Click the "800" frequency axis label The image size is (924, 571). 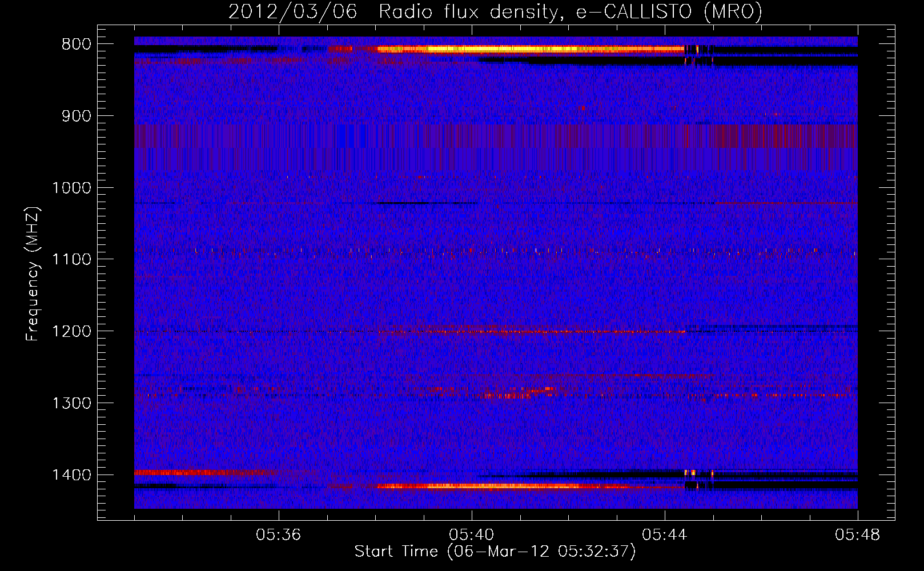coord(77,45)
